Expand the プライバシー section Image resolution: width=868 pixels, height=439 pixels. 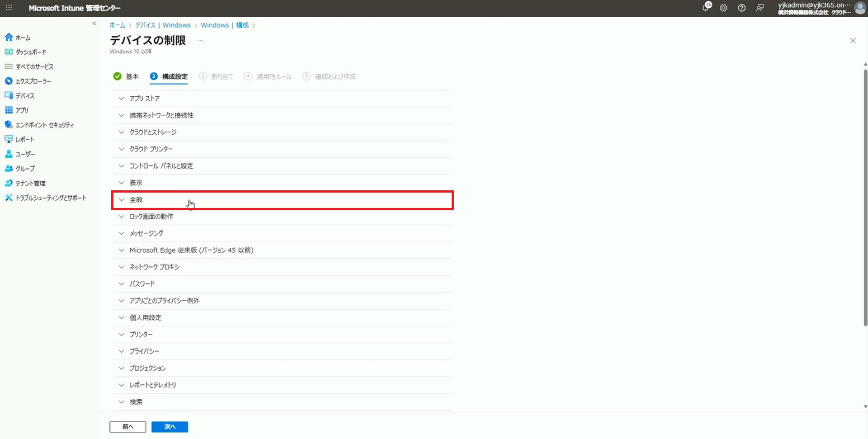coord(144,351)
